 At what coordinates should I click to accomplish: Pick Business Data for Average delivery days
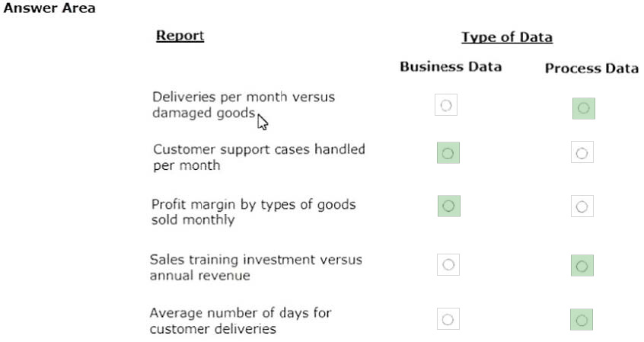point(448,318)
